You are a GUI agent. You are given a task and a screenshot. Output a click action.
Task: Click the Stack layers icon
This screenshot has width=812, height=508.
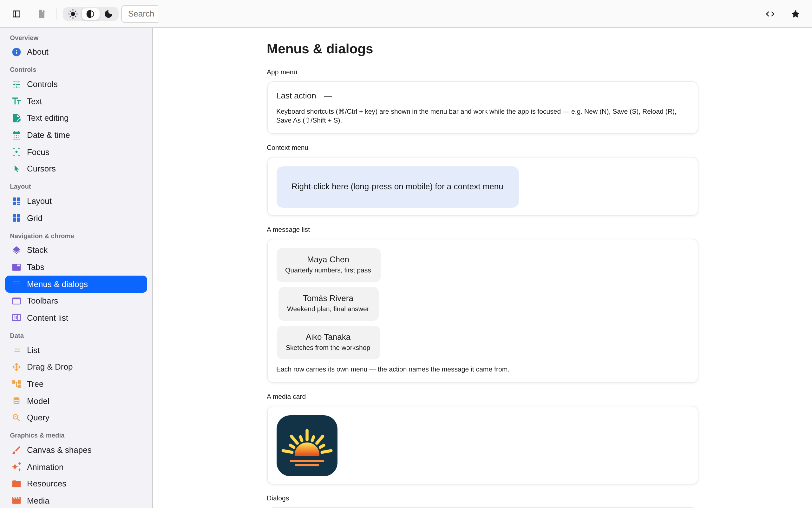16,250
